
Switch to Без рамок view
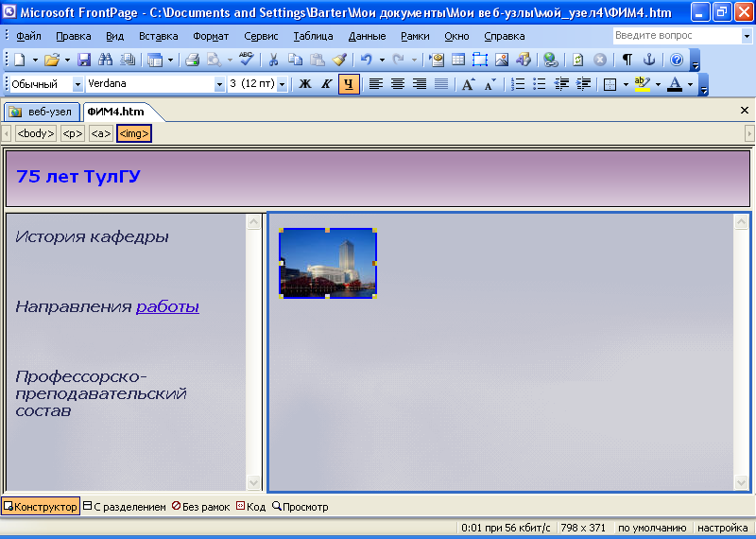(x=200, y=507)
